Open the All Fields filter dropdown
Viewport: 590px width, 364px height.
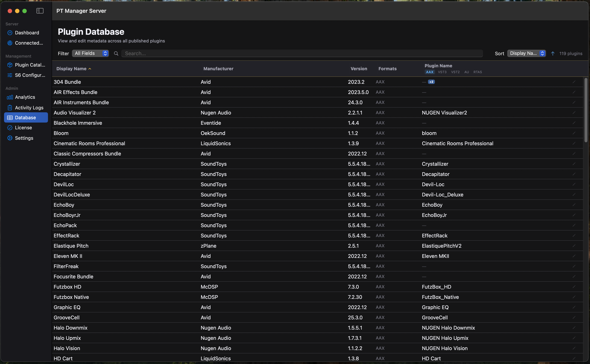click(x=90, y=53)
